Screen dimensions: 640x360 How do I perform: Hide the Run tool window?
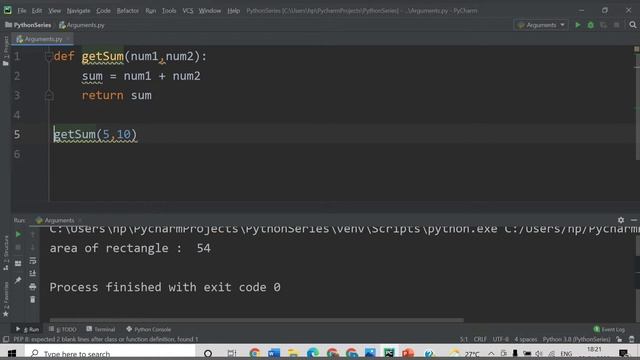[x=633, y=220]
